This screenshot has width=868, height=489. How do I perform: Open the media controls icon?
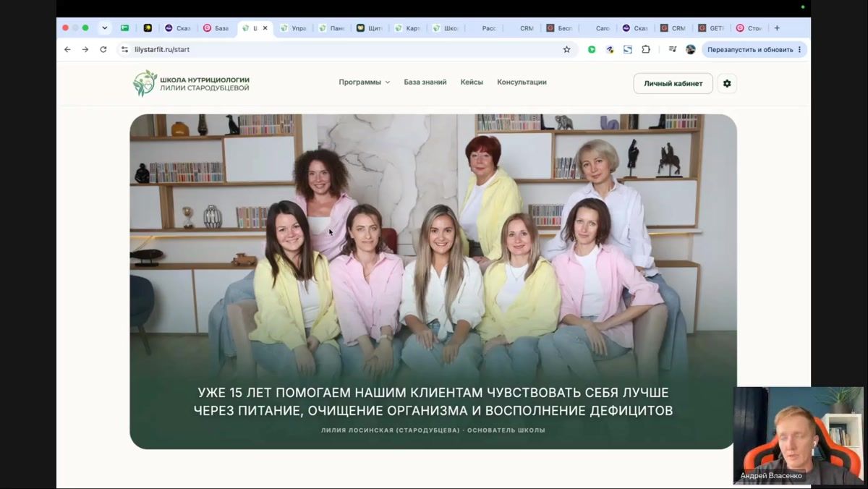click(x=673, y=49)
